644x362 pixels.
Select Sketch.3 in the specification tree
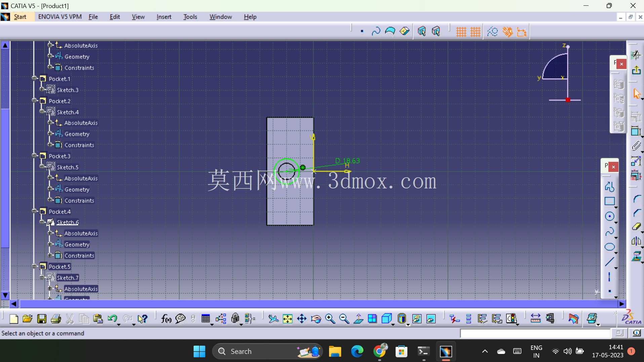(x=68, y=90)
